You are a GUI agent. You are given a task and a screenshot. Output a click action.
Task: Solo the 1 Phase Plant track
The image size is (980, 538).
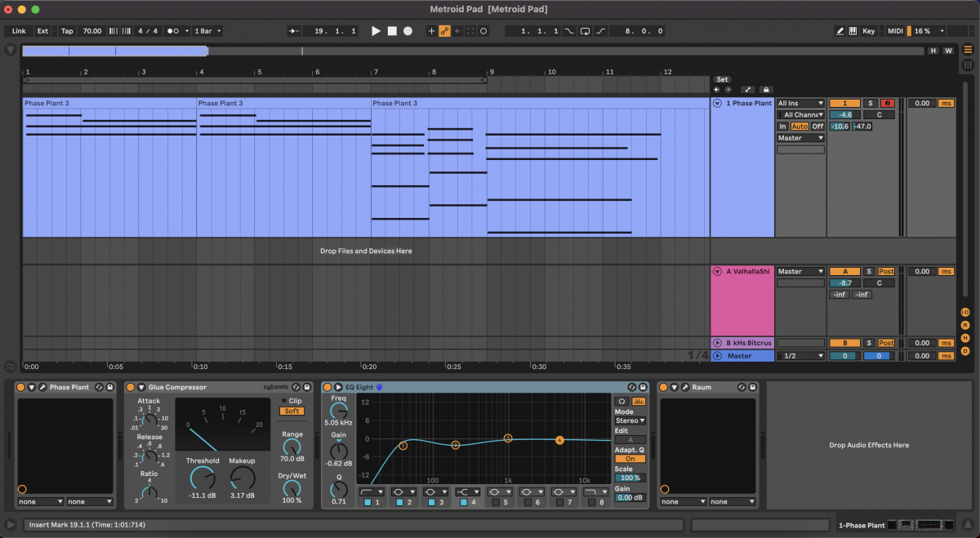(x=870, y=104)
